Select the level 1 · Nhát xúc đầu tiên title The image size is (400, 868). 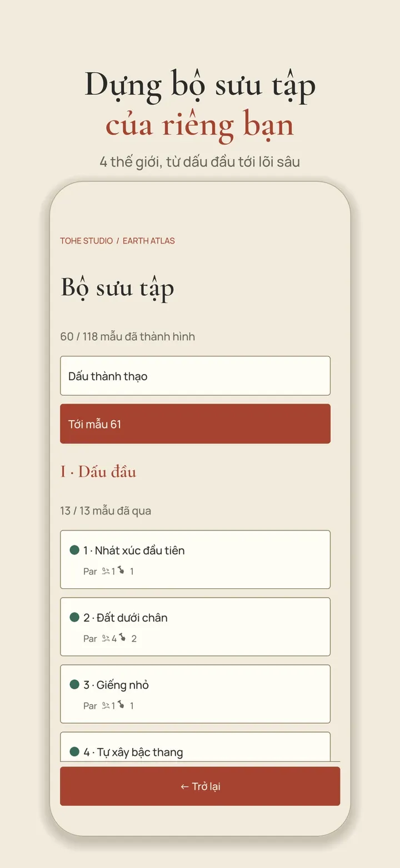134,551
